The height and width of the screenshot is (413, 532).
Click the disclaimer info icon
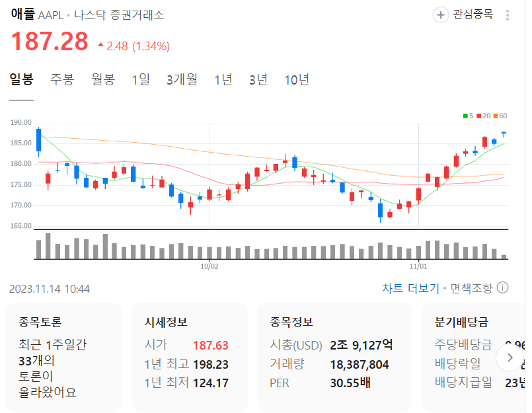click(502, 287)
